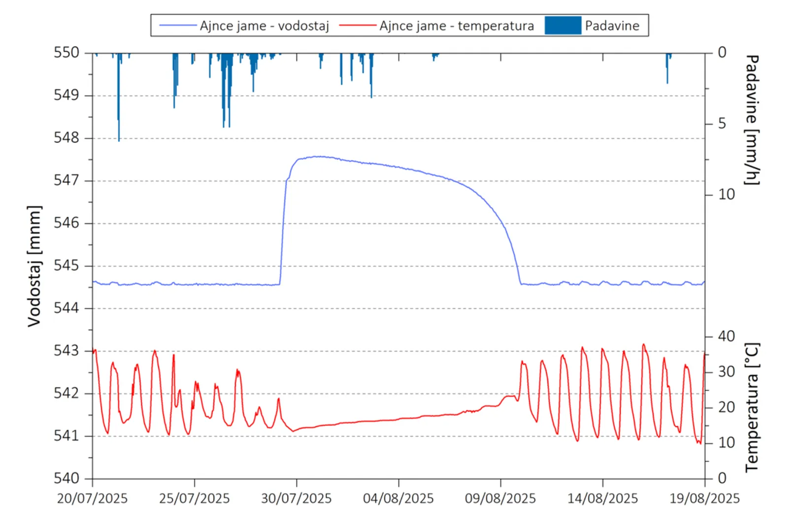
Task: Click the Padavine legend text
Action: tap(612, 26)
